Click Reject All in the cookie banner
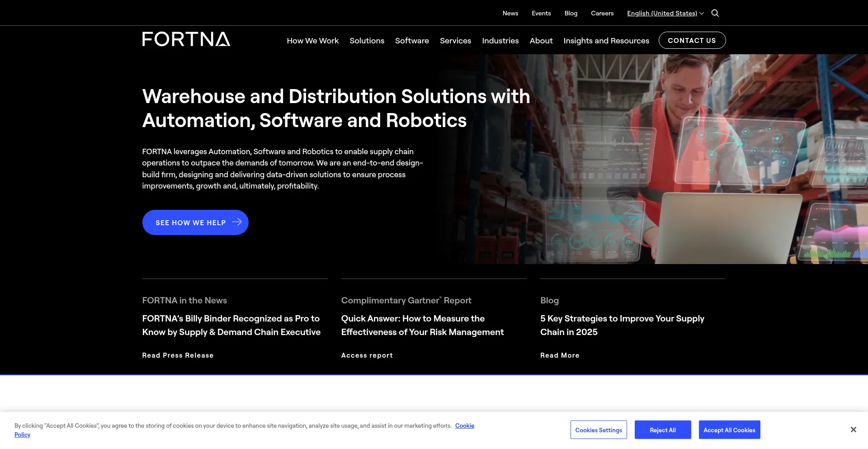This screenshot has height=449, width=868. (663, 430)
